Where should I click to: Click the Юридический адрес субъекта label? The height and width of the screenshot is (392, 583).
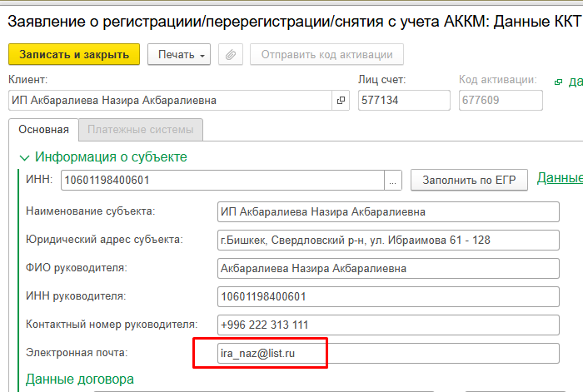click(x=104, y=240)
